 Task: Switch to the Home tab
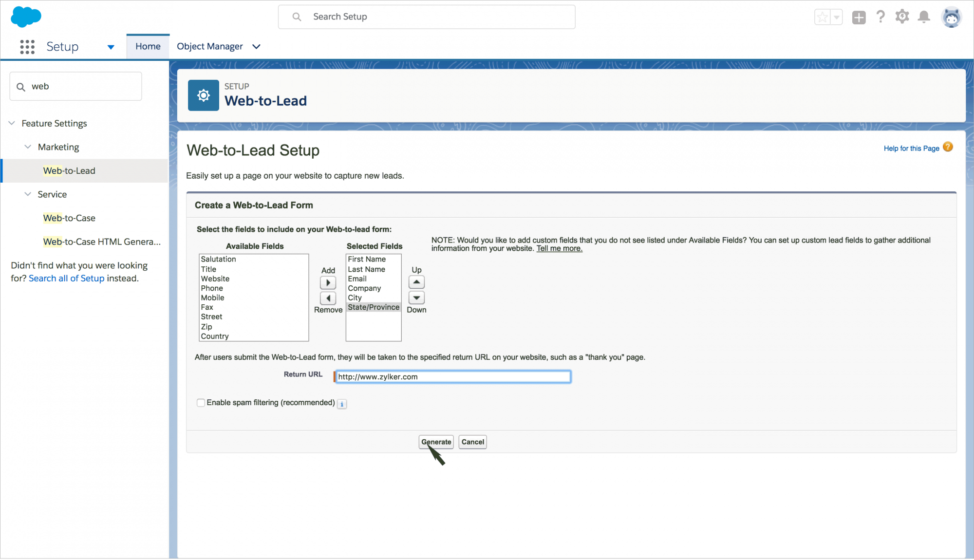pyautogui.click(x=148, y=47)
